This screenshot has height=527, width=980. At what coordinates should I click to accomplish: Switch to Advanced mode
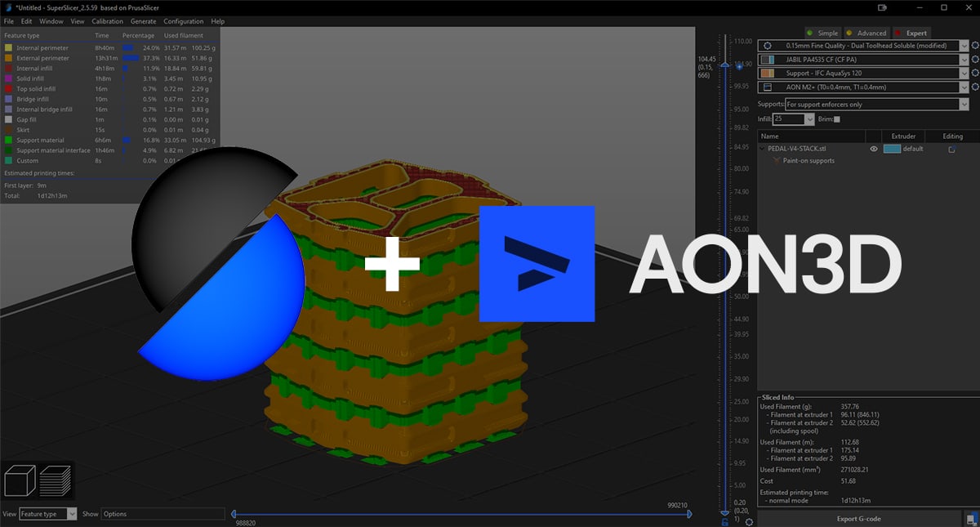[x=866, y=33]
